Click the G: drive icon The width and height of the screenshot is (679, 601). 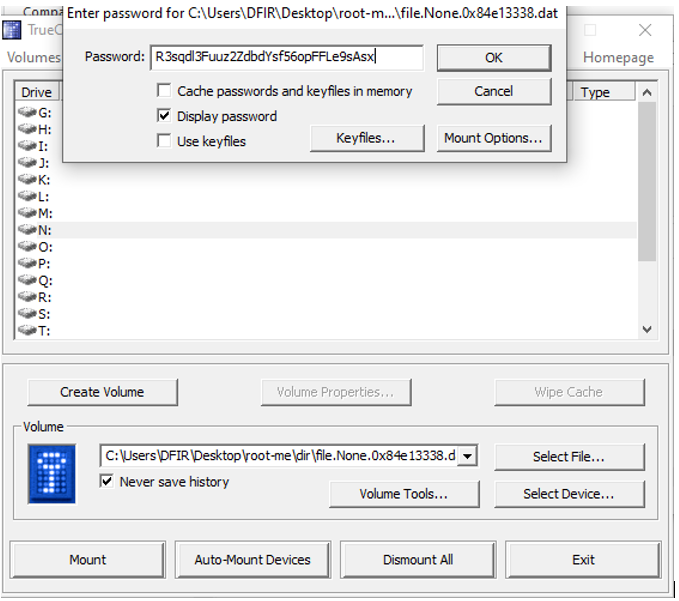click(27, 113)
